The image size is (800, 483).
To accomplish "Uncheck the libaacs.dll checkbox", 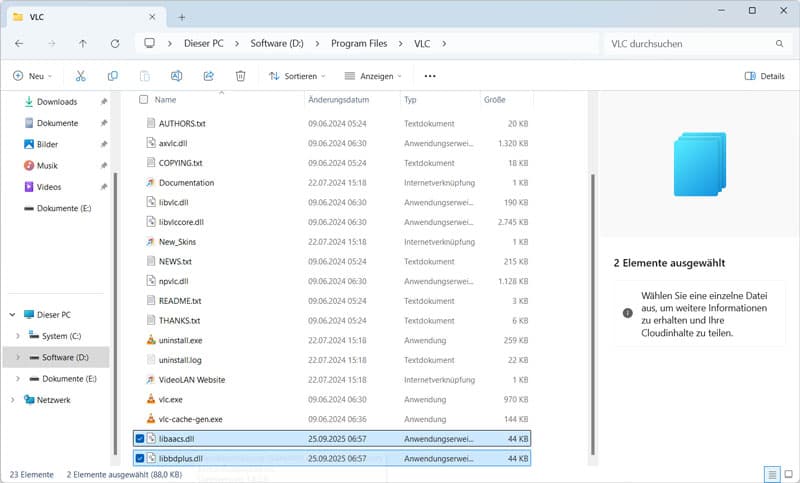I will 139,439.
